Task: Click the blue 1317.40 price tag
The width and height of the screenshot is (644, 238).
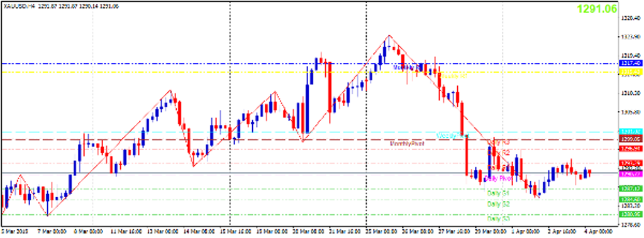Action: (631, 63)
